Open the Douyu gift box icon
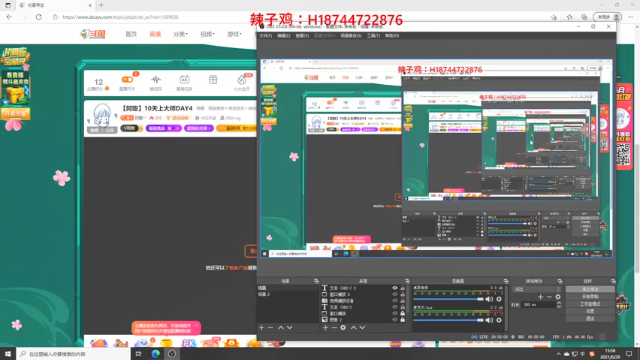The image size is (640, 360). 213,80
